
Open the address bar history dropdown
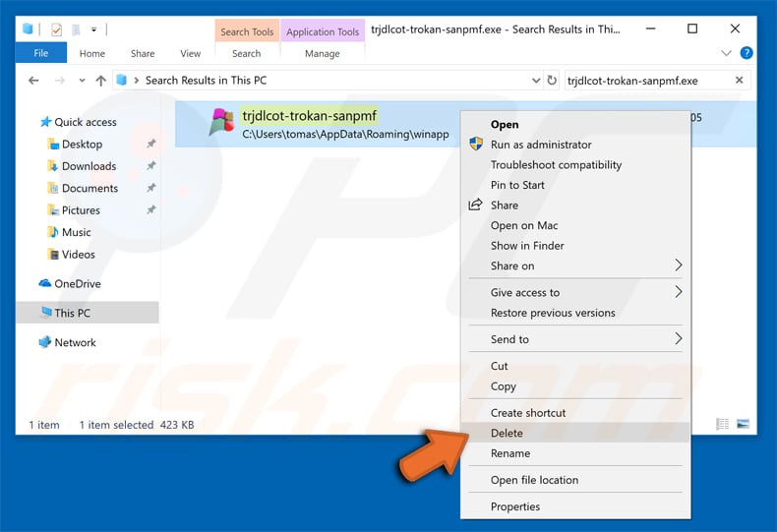click(535, 81)
